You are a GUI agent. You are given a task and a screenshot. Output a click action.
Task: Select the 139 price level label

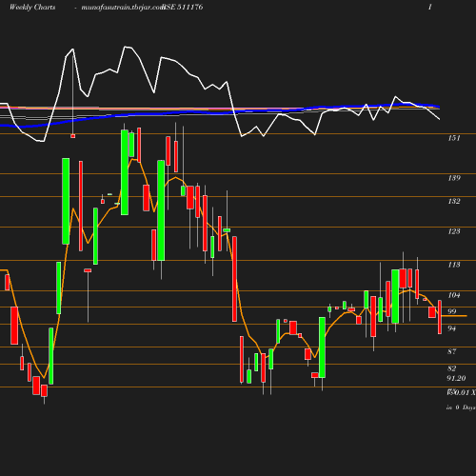[454, 178]
